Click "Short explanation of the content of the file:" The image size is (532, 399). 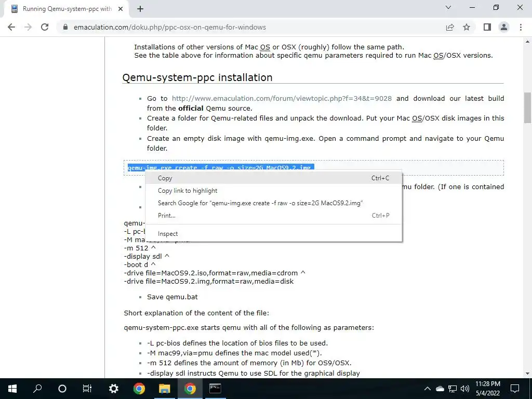(x=196, y=313)
